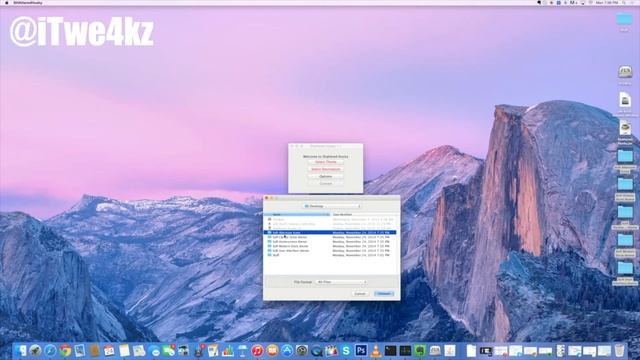Open the Apple menu
This screenshot has width=640, height=360.
pyautogui.click(x=7, y=2)
